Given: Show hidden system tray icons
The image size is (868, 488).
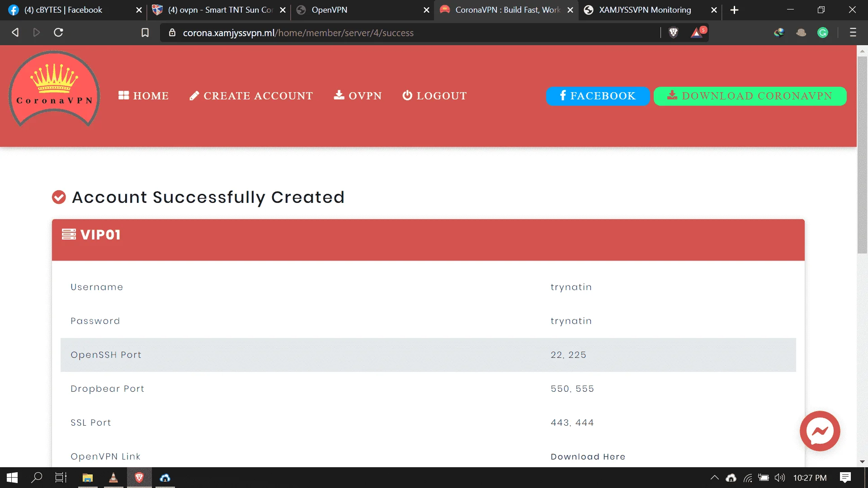Looking at the screenshot, I should coord(715,477).
